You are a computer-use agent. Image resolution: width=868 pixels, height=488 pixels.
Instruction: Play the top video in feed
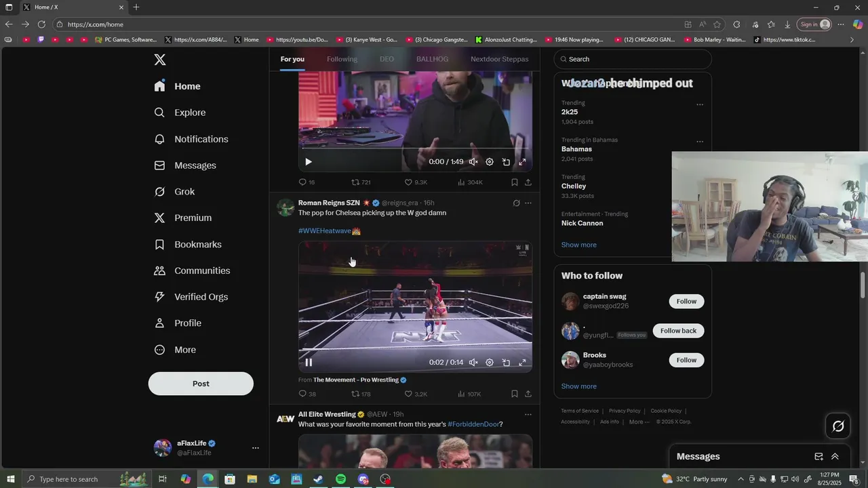click(309, 162)
